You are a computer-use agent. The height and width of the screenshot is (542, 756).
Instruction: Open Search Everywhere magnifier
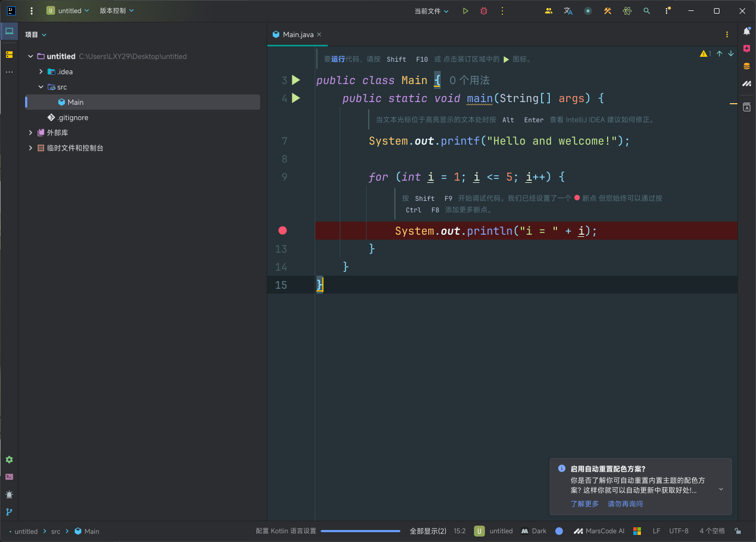pyautogui.click(x=647, y=11)
